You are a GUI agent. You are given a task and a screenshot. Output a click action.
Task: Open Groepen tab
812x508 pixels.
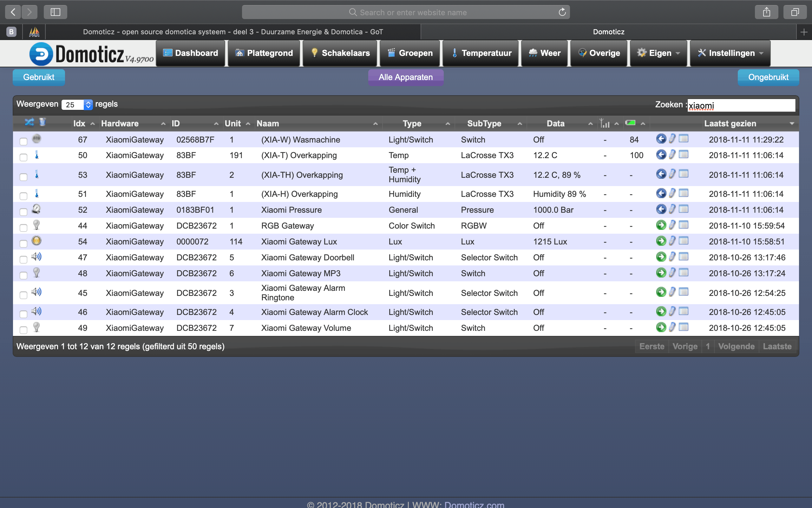[410, 53]
